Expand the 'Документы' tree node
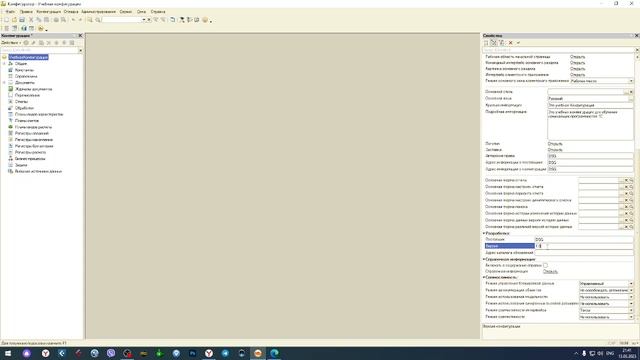The image size is (640, 360). [4, 82]
